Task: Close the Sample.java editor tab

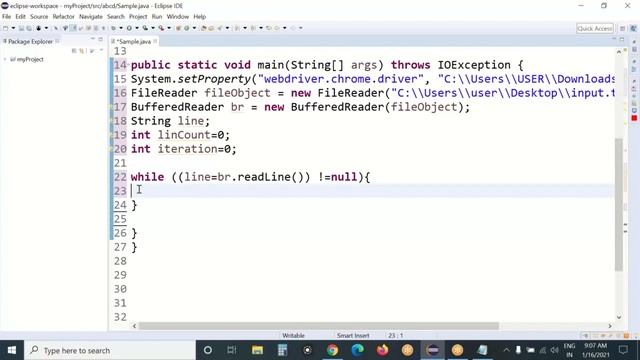Action: 156,41
